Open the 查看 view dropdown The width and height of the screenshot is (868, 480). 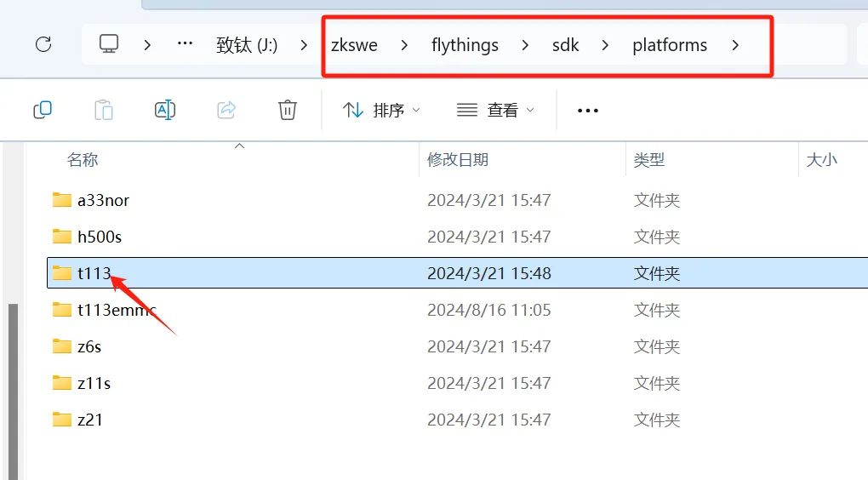click(495, 111)
